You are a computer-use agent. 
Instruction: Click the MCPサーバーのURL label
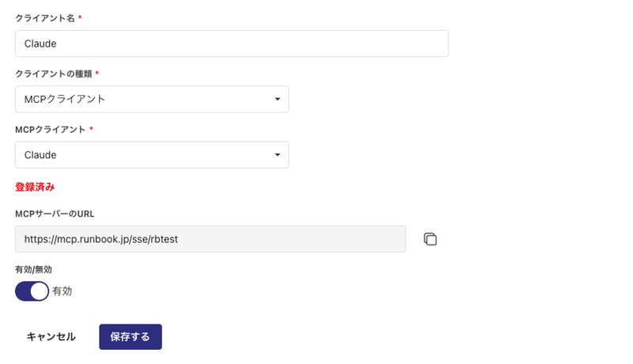(55, 214)
